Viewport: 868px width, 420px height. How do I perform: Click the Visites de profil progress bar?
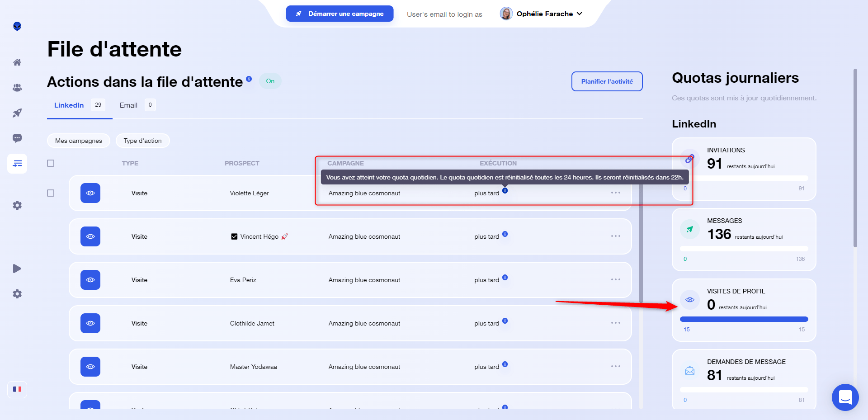pyautogui.click(x=744, y=319)
